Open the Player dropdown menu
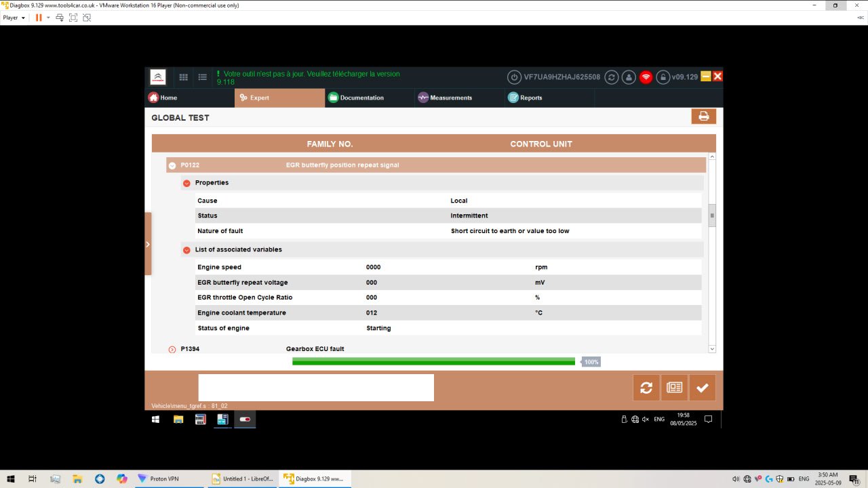Viewport: 868px width, 488px height. coord(14,18)
